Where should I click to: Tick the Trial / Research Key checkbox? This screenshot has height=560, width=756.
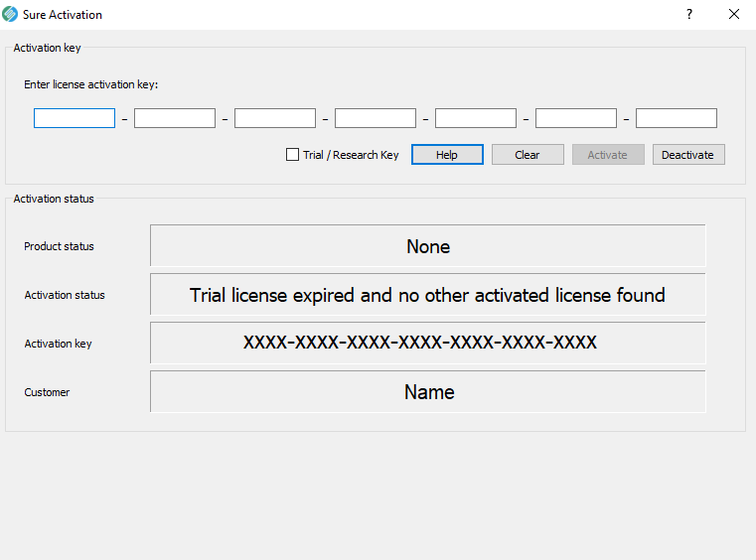coord(292,155)
